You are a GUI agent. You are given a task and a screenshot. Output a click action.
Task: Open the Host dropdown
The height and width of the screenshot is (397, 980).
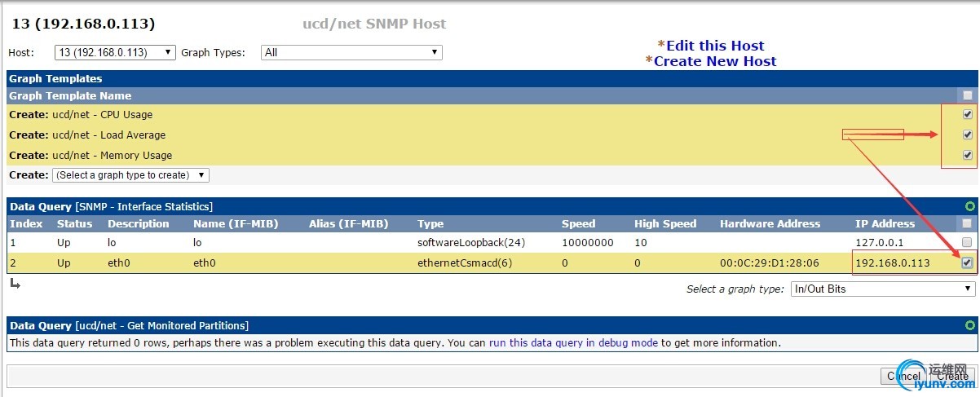pos(115,52)
